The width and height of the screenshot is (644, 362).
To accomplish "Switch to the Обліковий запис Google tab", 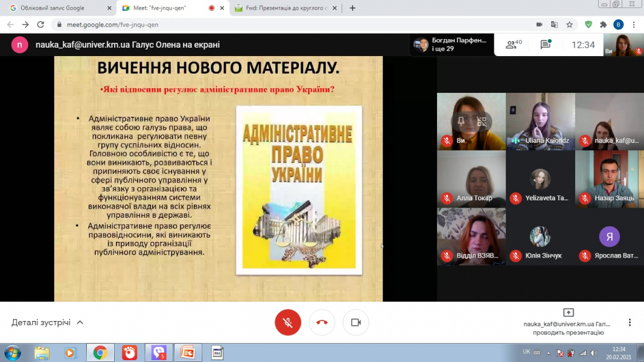I will pos(57,8).
